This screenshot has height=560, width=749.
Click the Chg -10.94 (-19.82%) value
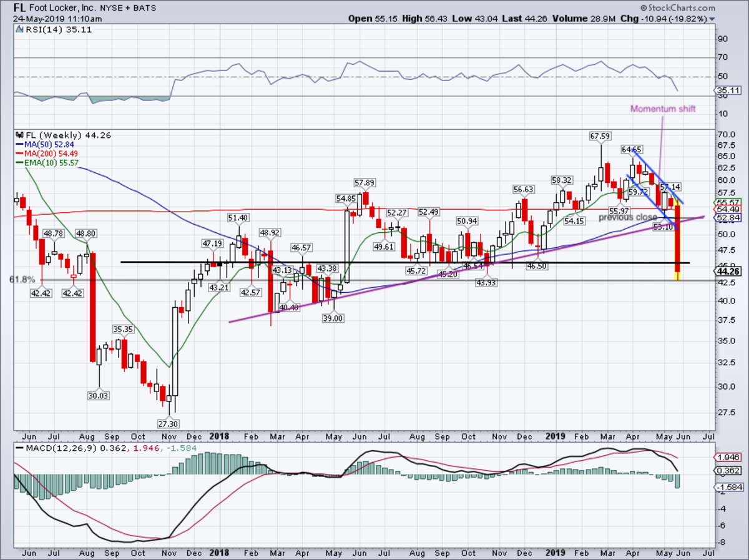click(663, 19)
